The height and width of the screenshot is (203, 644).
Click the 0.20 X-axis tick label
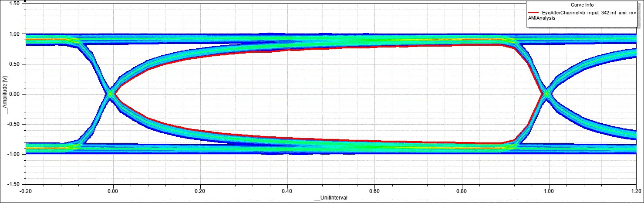pos(200,190)
